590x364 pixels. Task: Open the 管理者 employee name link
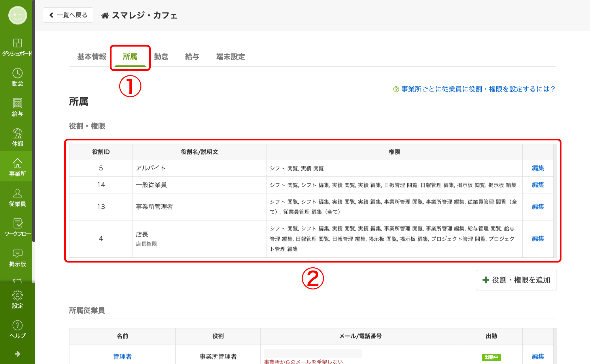122,357
